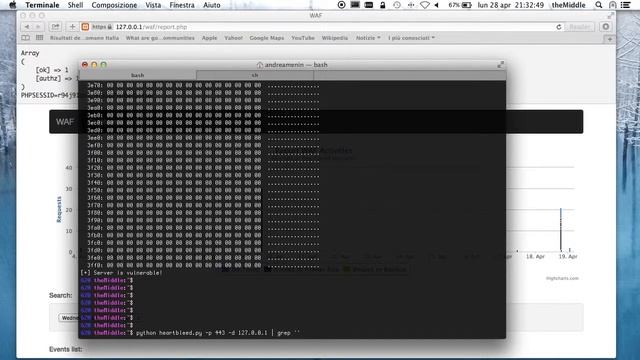This screenshot has width=640, height=360.
Task: Click the Safari address field 127.0.0.1/waf/report.php
Action: click(322, 27)
